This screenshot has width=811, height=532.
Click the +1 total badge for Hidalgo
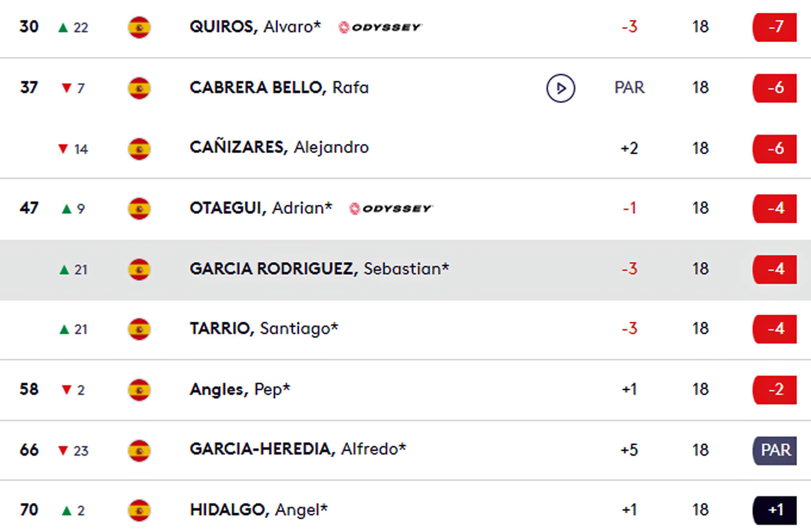pos(775,510)
